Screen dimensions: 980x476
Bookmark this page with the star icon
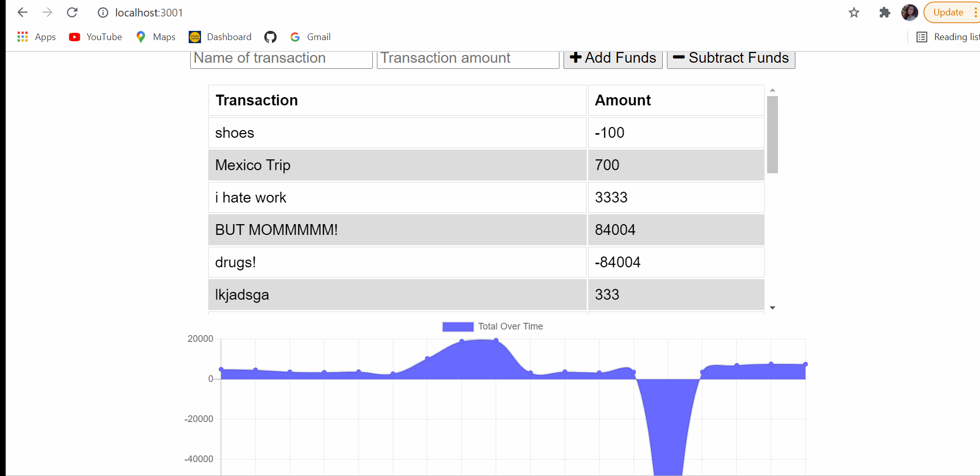[854, 12]
